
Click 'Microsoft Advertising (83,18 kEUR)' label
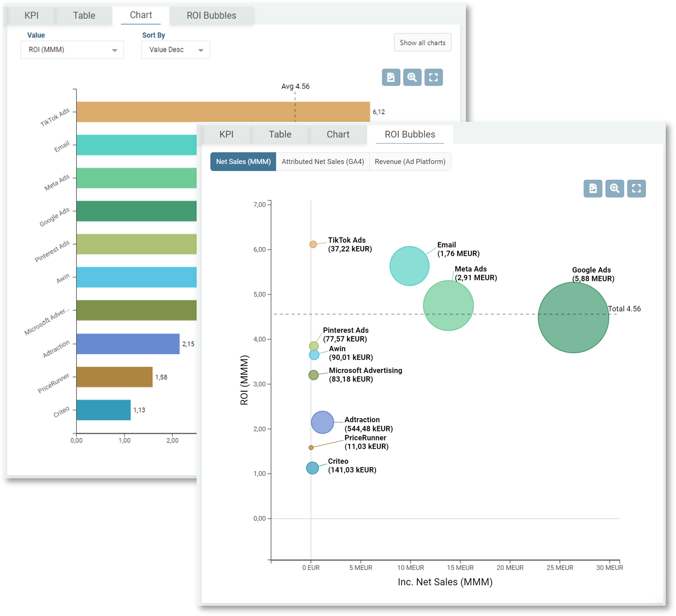(365, 375)
